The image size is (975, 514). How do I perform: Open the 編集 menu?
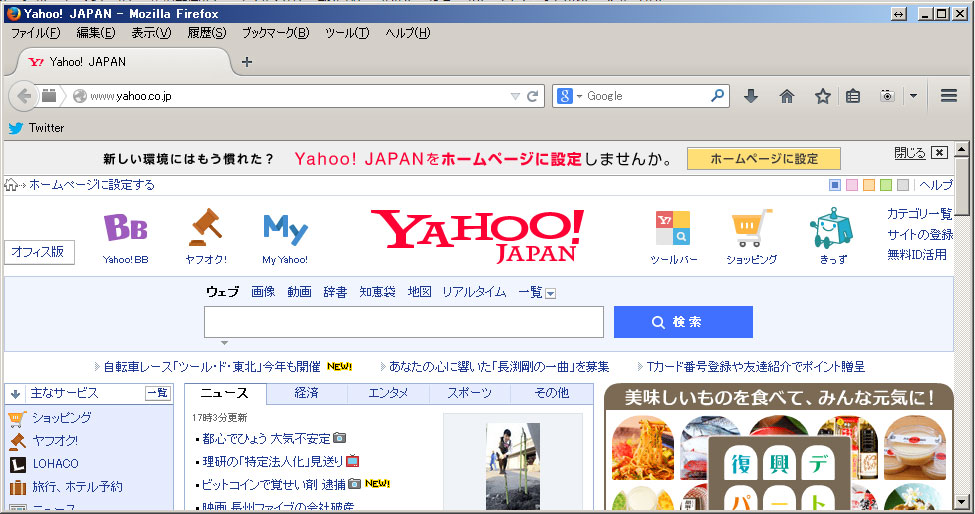pos(95,33)
